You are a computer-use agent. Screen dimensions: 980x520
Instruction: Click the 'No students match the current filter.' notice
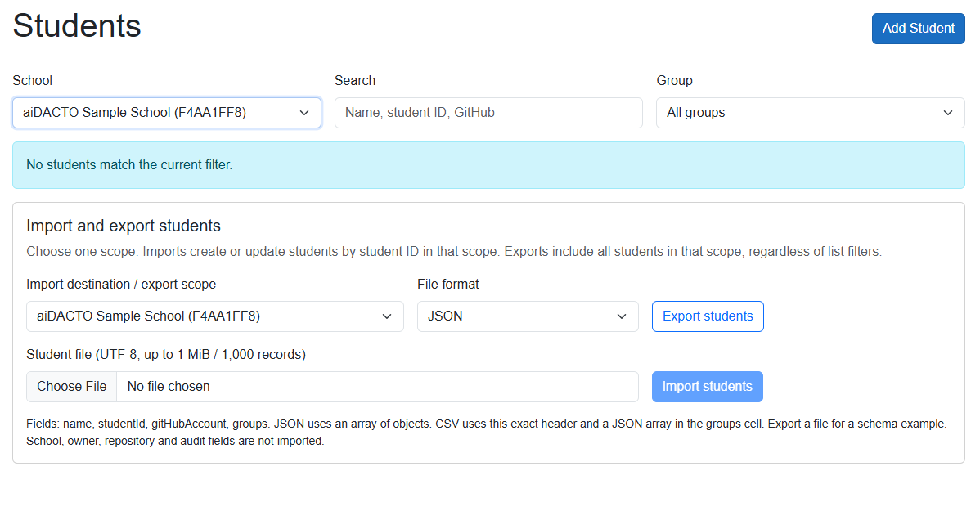pyautogui.click(x=488, y=165)
